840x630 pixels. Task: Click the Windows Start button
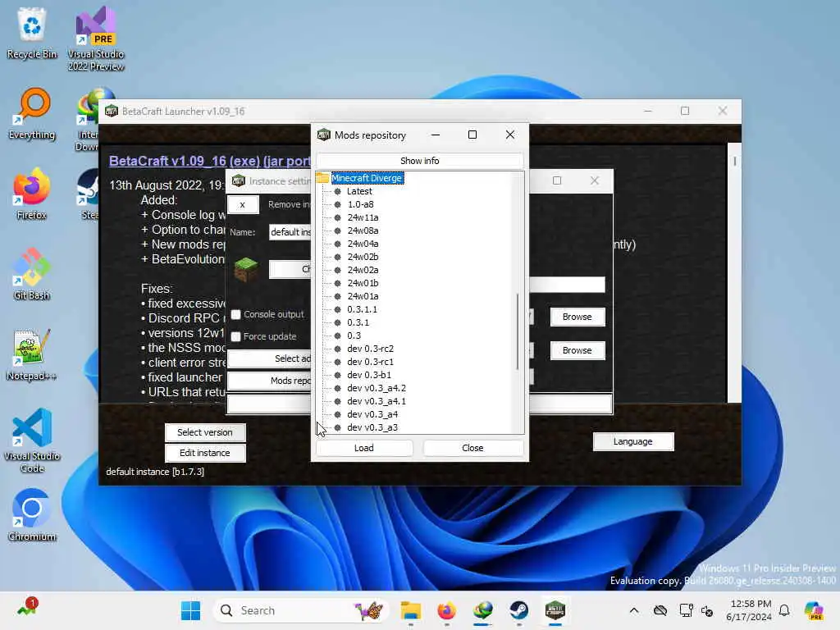(x=190, y=610)
